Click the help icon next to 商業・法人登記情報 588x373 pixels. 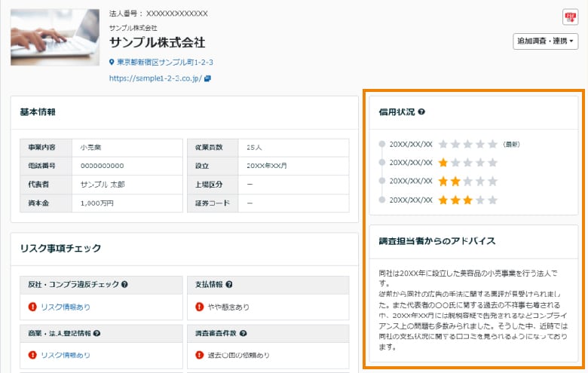tap(97, 332)
